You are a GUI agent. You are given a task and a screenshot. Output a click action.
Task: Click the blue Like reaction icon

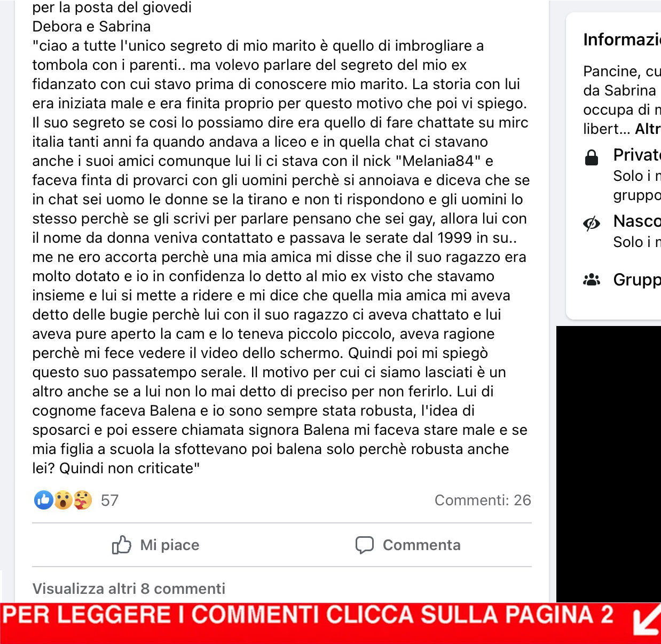[43, 500]
